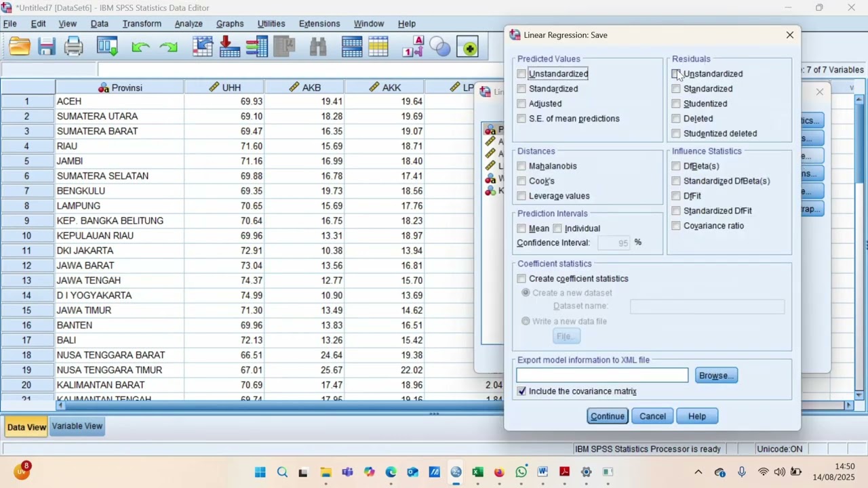Check the Covariance ratio option
Viewport: 868px width, 488px height.
click(x=676, y=226)
